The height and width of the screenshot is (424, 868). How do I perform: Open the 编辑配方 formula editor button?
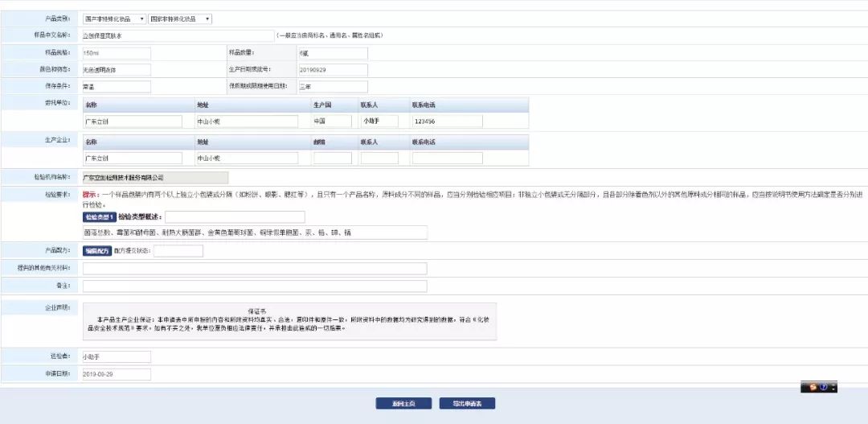(x=96, y=251)
